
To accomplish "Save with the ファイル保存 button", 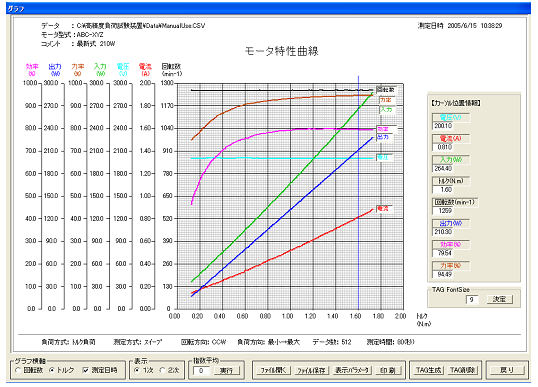I will point(312,370).
